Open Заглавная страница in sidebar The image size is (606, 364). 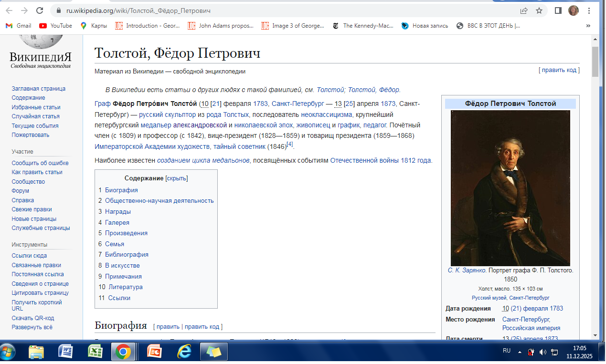click(x=39, y=89)
